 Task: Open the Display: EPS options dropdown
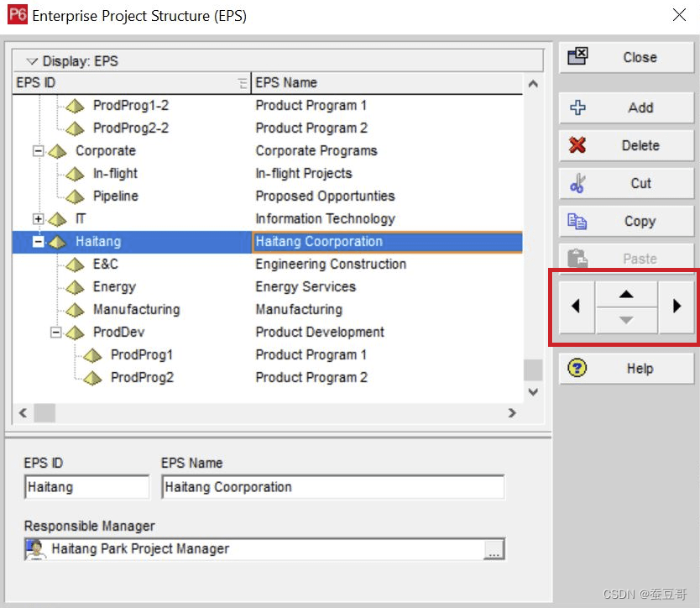pos(32,60)
